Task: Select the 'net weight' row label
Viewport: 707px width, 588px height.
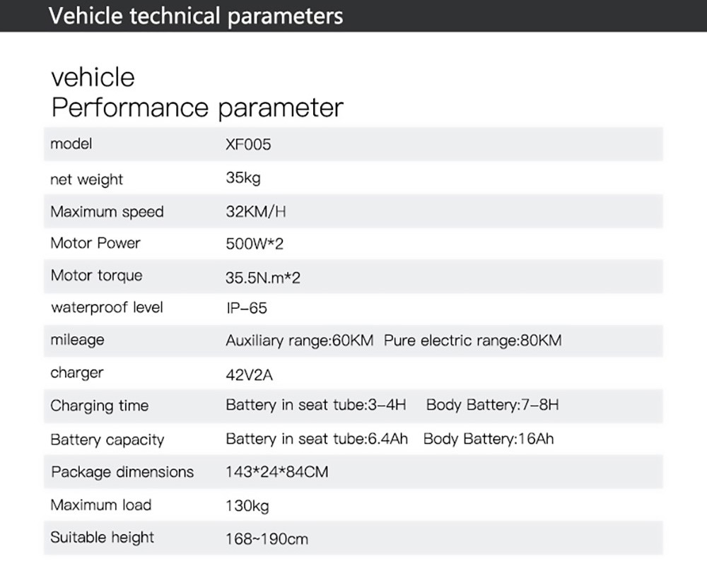Action: pos(86,180)
